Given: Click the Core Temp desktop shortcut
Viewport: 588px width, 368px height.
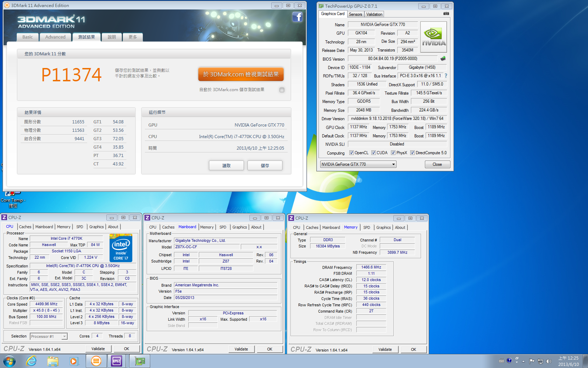Looking at the screenshot, I should pos(13,199).
